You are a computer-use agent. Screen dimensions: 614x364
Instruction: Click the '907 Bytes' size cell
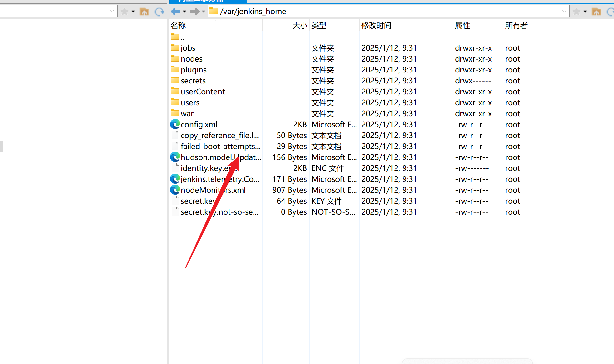pos(289,190)
